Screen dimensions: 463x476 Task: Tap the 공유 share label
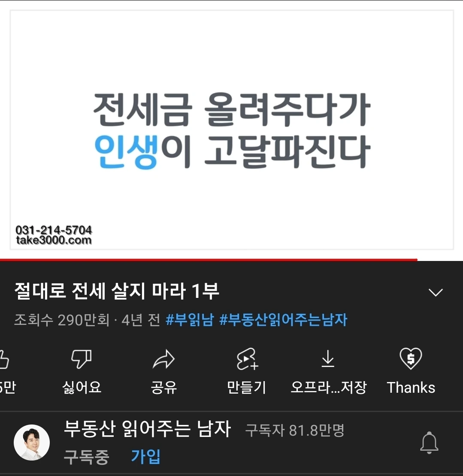[164, 387]
